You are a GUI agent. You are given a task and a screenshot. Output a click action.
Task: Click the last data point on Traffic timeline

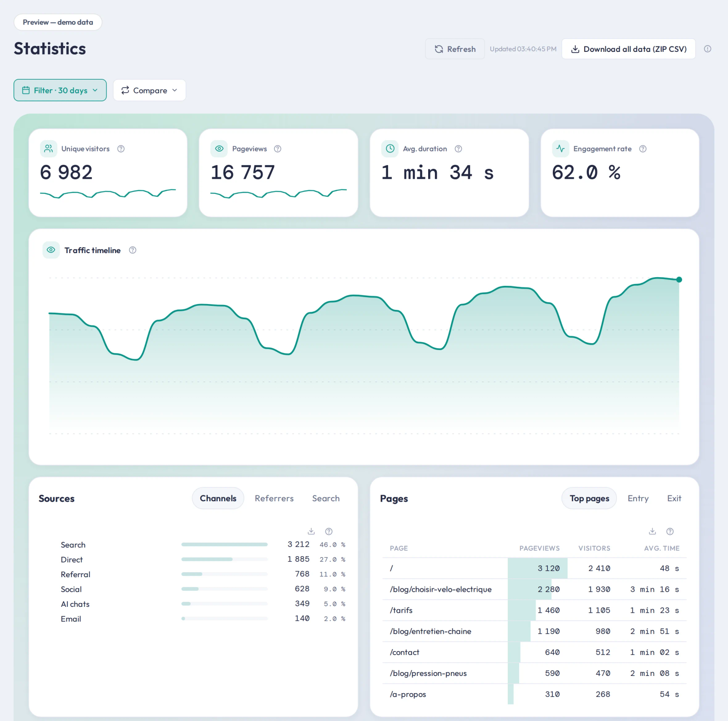tap(679, 279)
